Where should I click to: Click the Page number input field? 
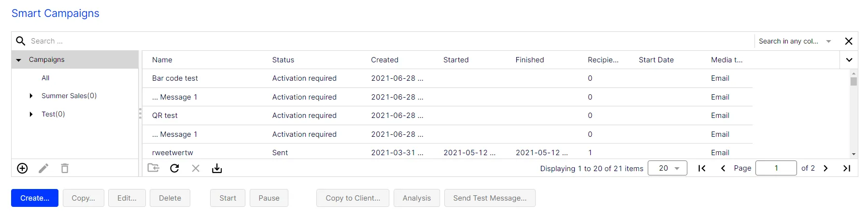pyautogui.click(x=776, y=168)
